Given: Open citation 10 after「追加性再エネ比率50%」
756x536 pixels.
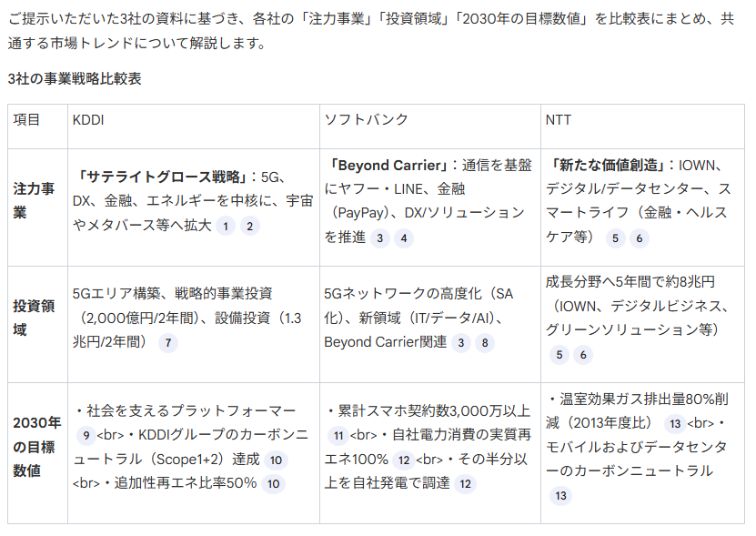Looking at the screenshot, I should pos(273,484).
